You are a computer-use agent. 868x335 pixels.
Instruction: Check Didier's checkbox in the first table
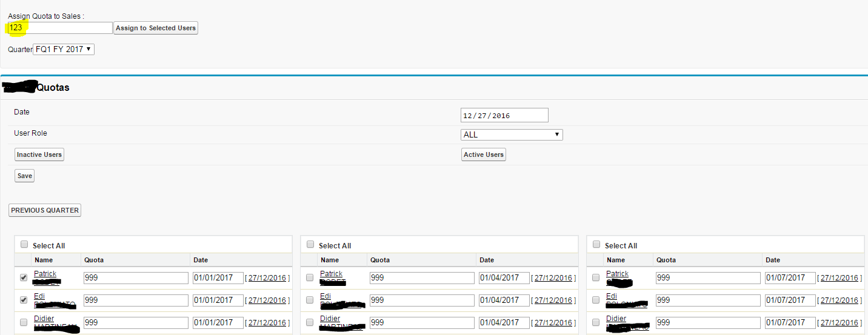pos(24,322)
